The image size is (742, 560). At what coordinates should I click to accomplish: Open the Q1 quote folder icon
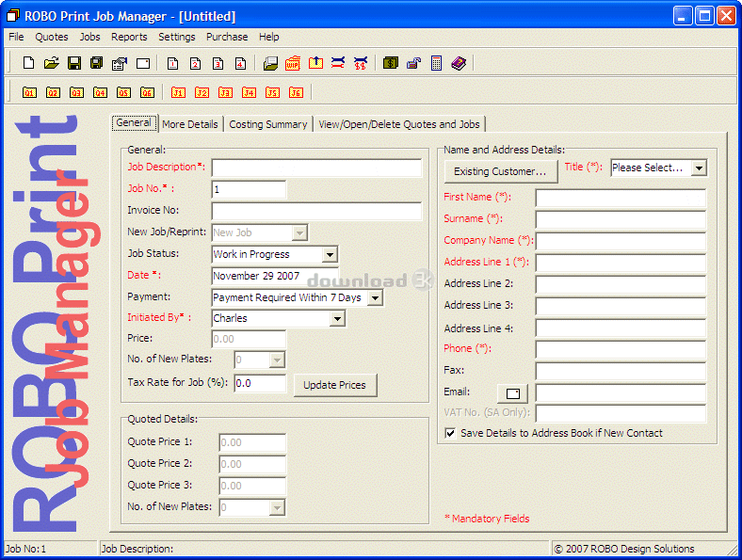(x=29, y=92)
